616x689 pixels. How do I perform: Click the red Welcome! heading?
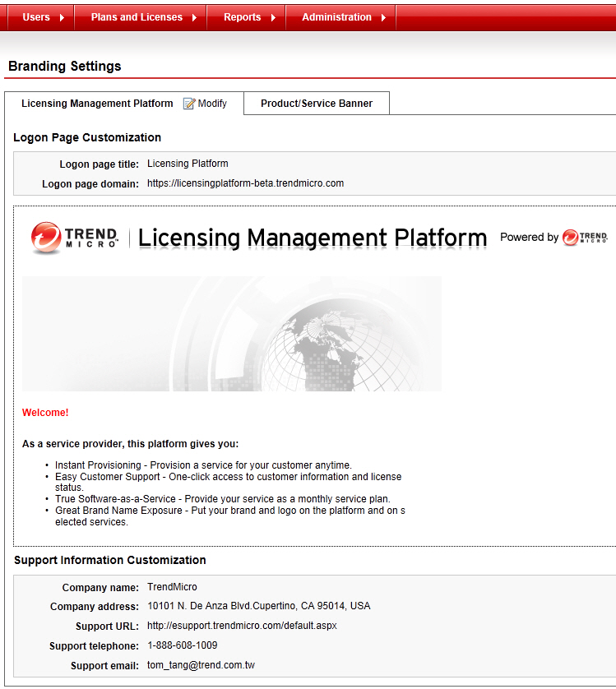pos(45,413)
